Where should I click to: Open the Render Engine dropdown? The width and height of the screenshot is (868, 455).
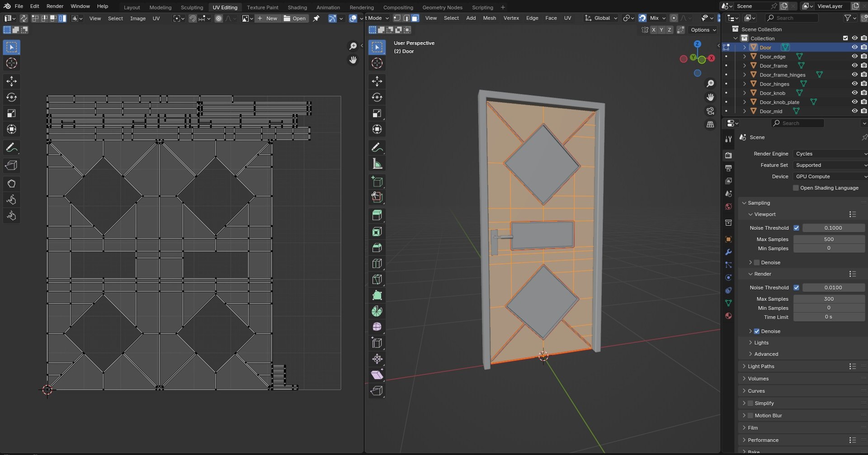tap(830, 154)
